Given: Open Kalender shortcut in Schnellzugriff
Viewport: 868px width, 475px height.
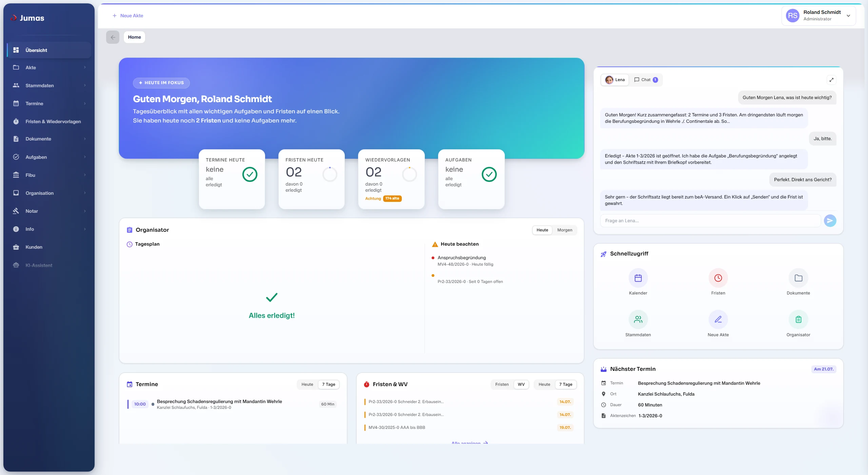Looking at the screenshot, I should [638, 278].
